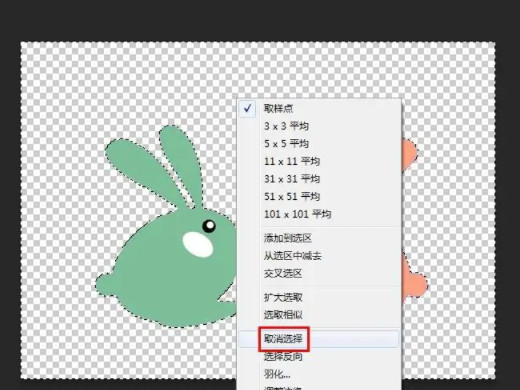
Task: Click the white cheek patch on rabbit
Action: [x=198, y=244]
